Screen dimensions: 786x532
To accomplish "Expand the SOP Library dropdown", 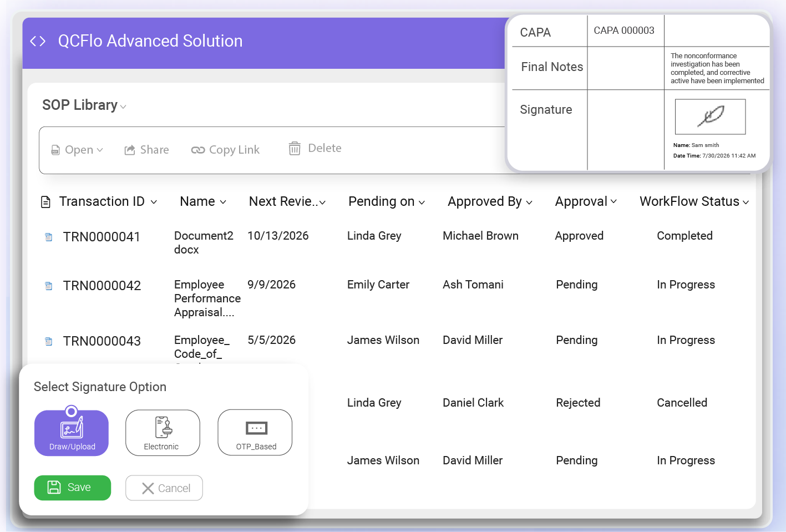I will coord(123,107).
